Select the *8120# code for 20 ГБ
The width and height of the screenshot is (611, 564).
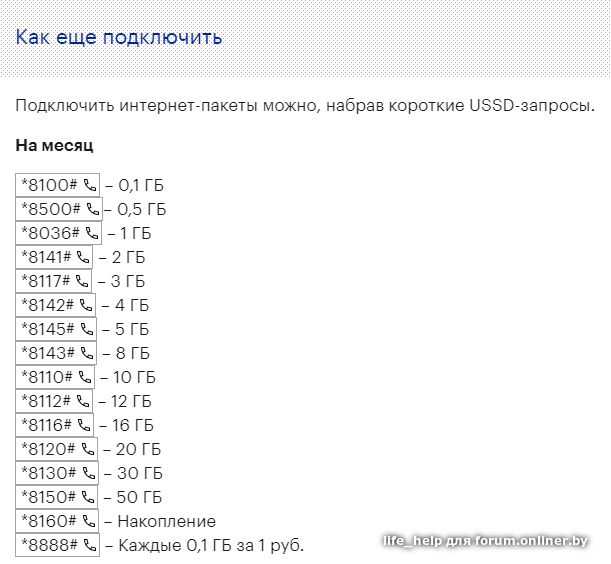pos(47,449)
